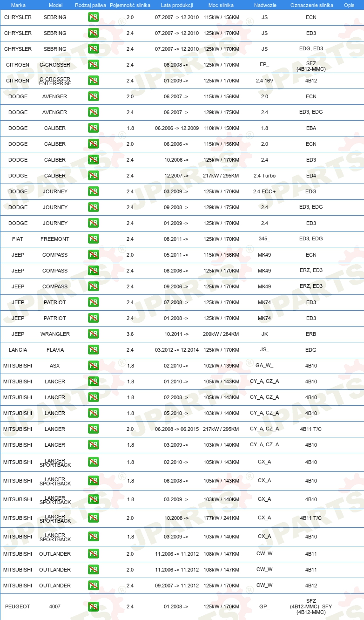The image size is (364, 620).
Task: Click the production dates 03.2012 -> 12.2014
Action: [177, 350]
